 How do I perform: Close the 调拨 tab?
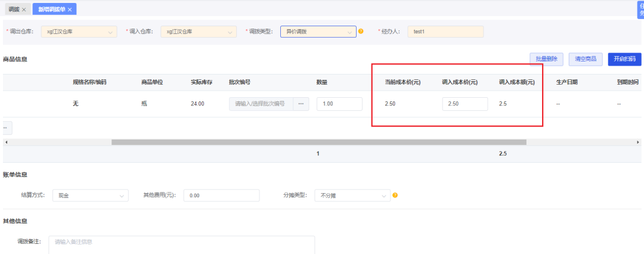24,10
